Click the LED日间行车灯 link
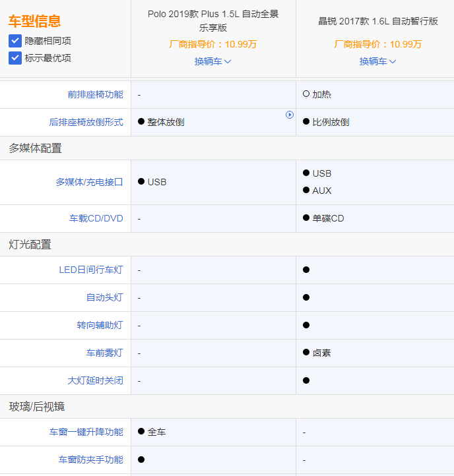 point(90,270)
